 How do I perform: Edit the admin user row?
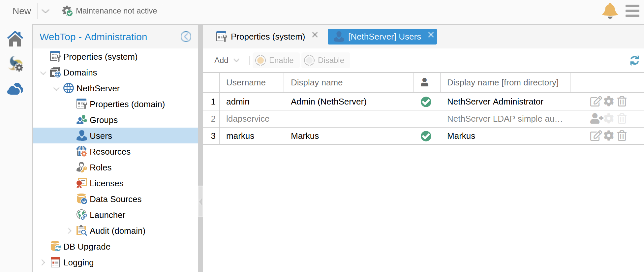(x=596, y=102)
